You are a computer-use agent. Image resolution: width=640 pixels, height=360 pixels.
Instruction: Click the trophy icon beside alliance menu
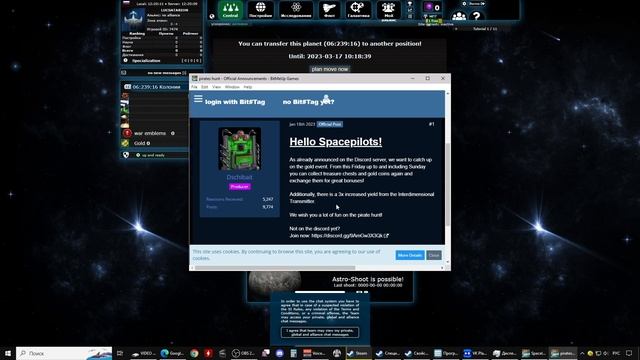pos(410,4)
